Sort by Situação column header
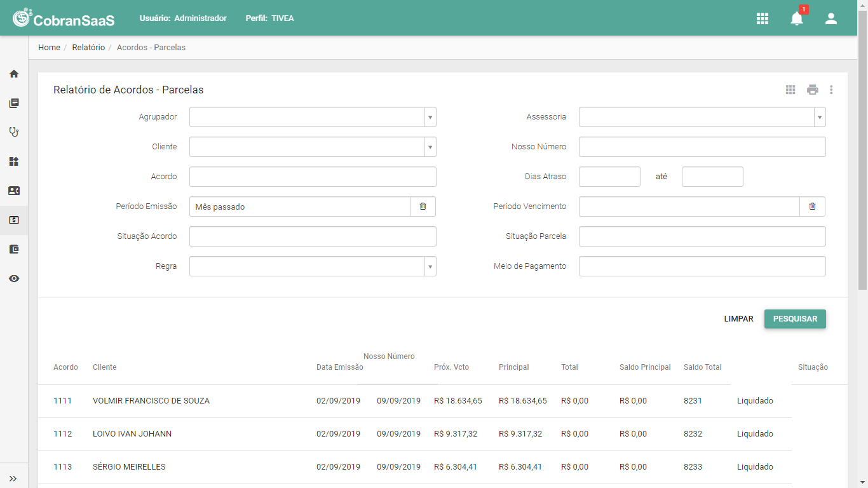Image resolution: width=868 pixels, height=488 pixels. 813,367
